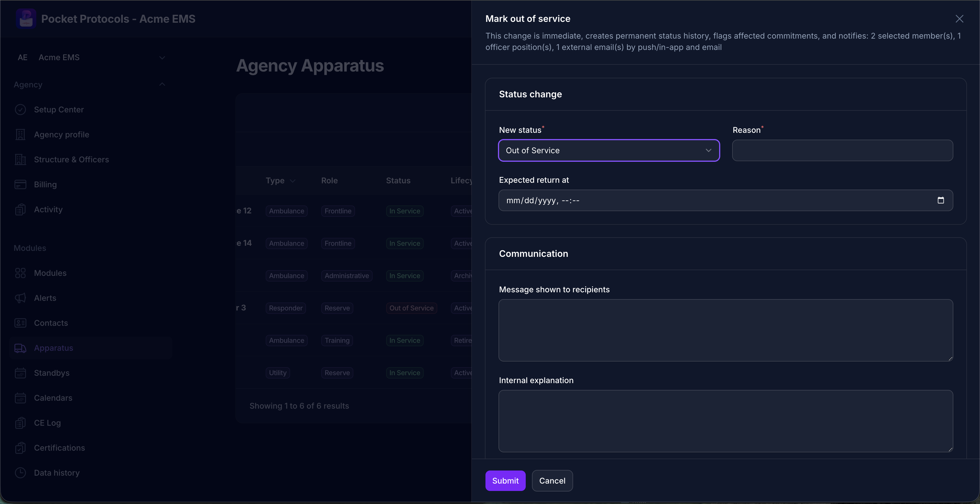980x504 pixels.
Task: Click the Activity clipboard icon
Action: coord(20,209)
